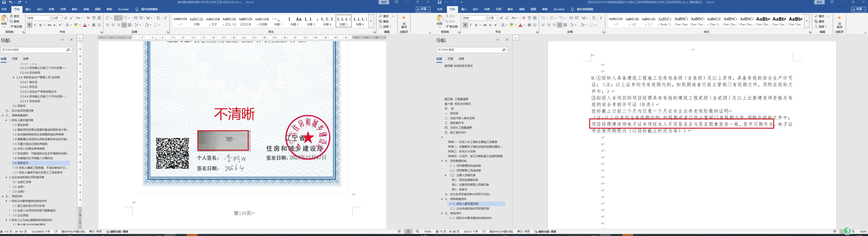Expand styles gallery in left Word window
This screenshot has height=236, width=868.
coord(371,21)
